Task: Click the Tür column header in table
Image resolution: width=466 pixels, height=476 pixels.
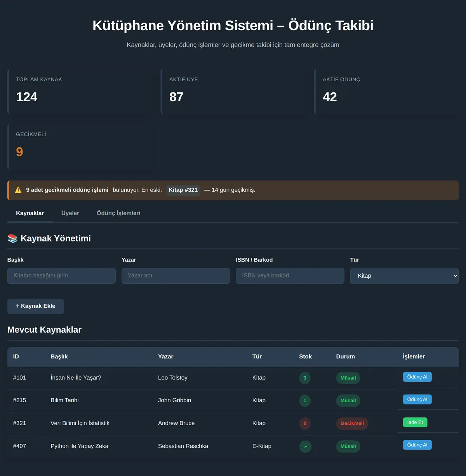Action: point(257,356)
